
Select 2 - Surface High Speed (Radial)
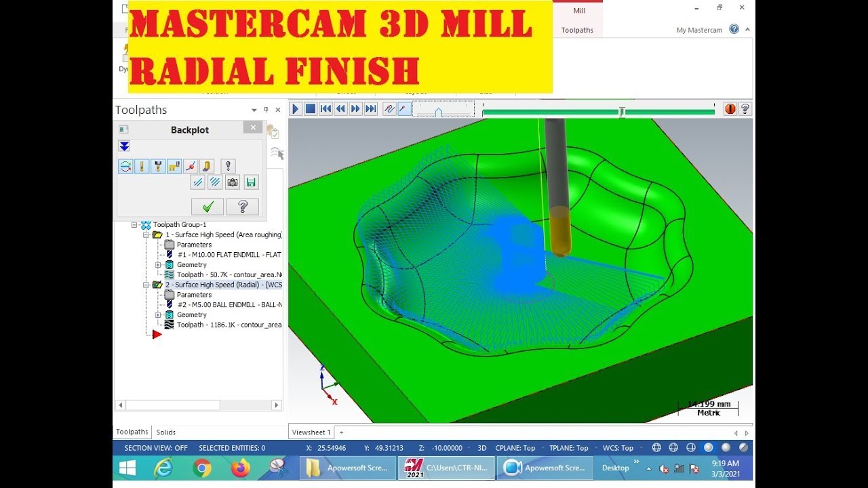pyautogui.click(x=223, y=285)
